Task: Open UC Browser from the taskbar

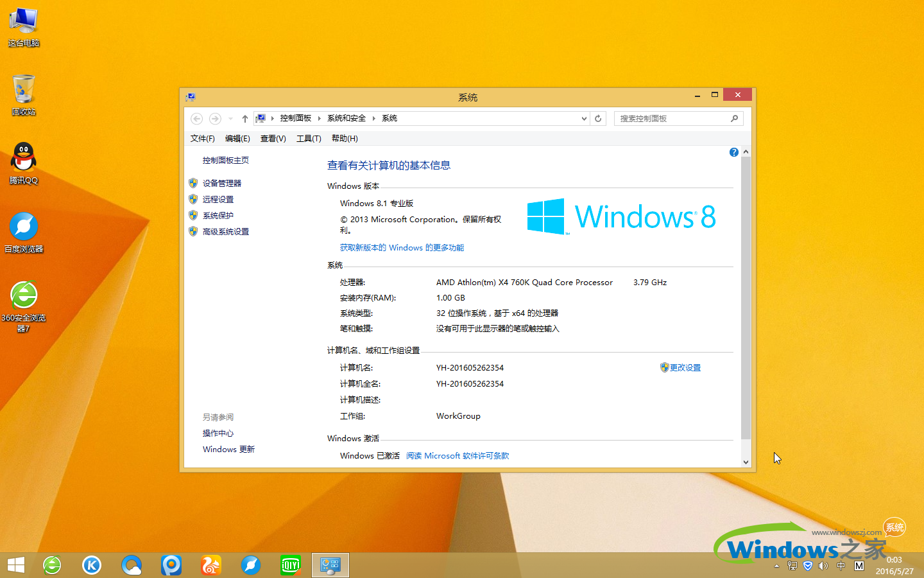Action: [210, 565]
